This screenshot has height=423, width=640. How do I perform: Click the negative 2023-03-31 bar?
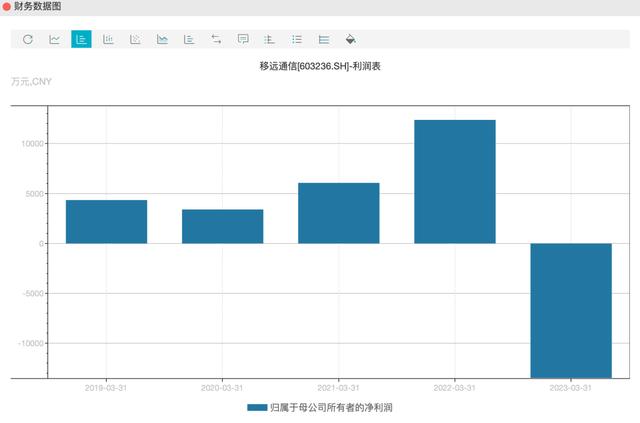pyautogui.click(x=571, y=311)
